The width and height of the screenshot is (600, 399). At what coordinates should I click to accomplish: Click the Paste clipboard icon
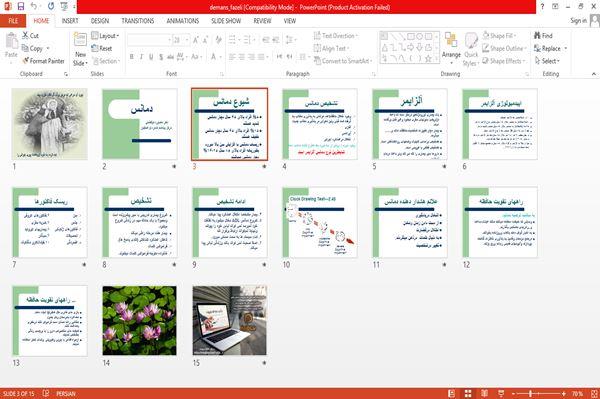point(11,41)
